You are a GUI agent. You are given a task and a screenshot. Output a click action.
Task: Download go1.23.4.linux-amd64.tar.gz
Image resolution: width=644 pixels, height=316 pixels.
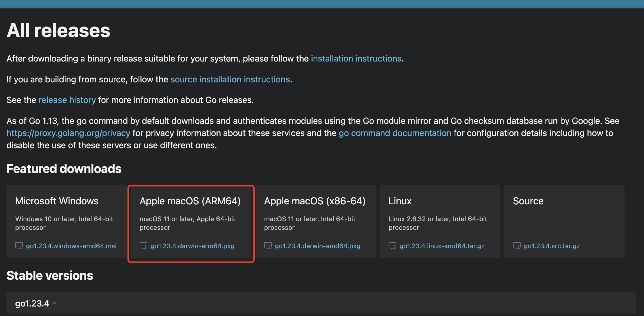coord(442,246)
